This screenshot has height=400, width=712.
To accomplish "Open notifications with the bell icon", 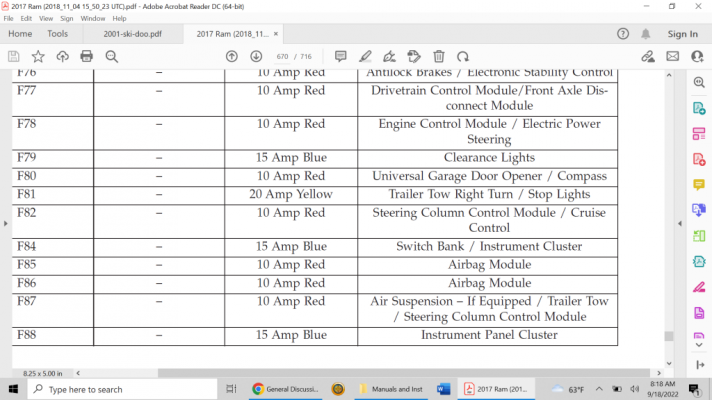I will point(645,34).
